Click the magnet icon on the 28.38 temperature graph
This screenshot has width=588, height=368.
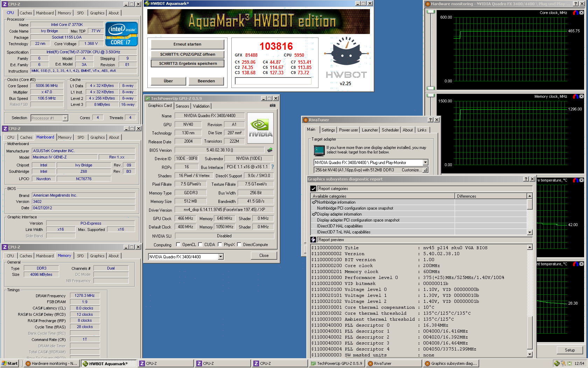click(576, 264)
